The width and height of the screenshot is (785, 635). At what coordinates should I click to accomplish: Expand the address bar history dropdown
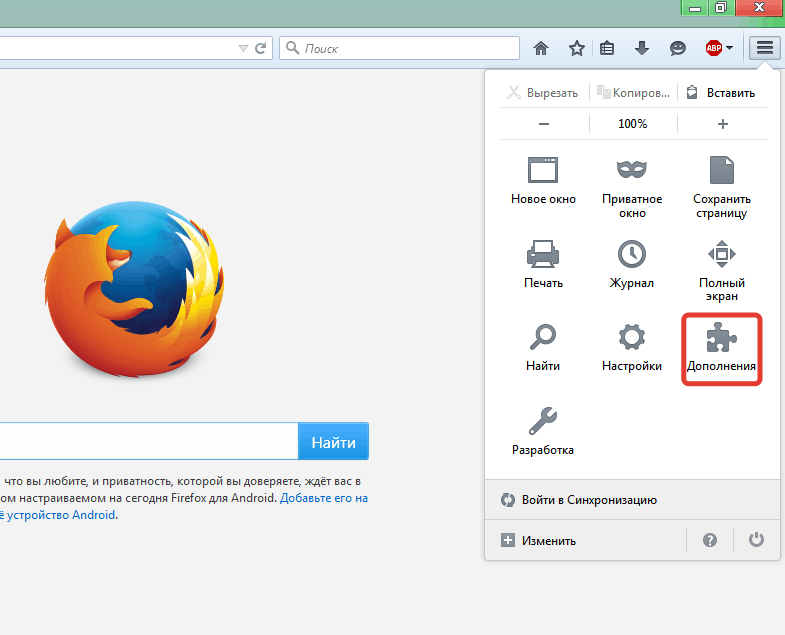(x=243, y=48)
